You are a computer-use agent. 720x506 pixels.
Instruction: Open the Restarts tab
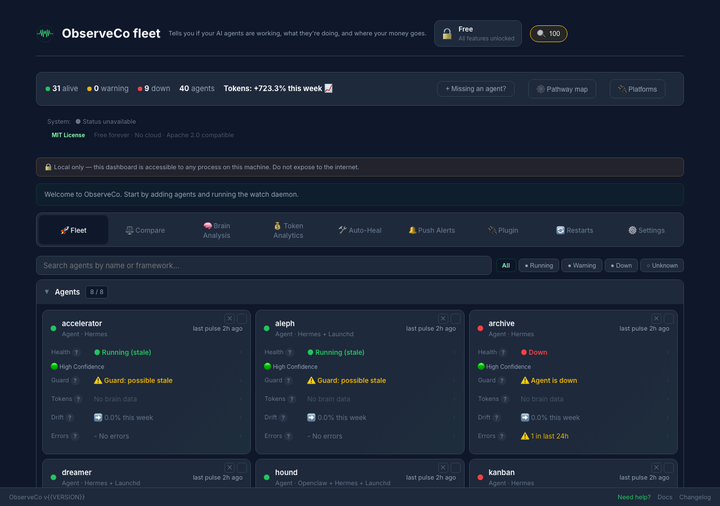[575, 230]
